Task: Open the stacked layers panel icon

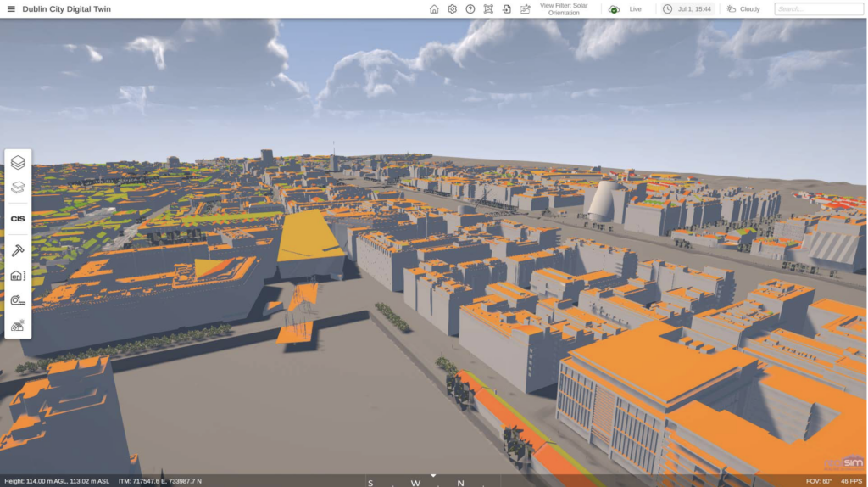Action: (x=18, y=162)
